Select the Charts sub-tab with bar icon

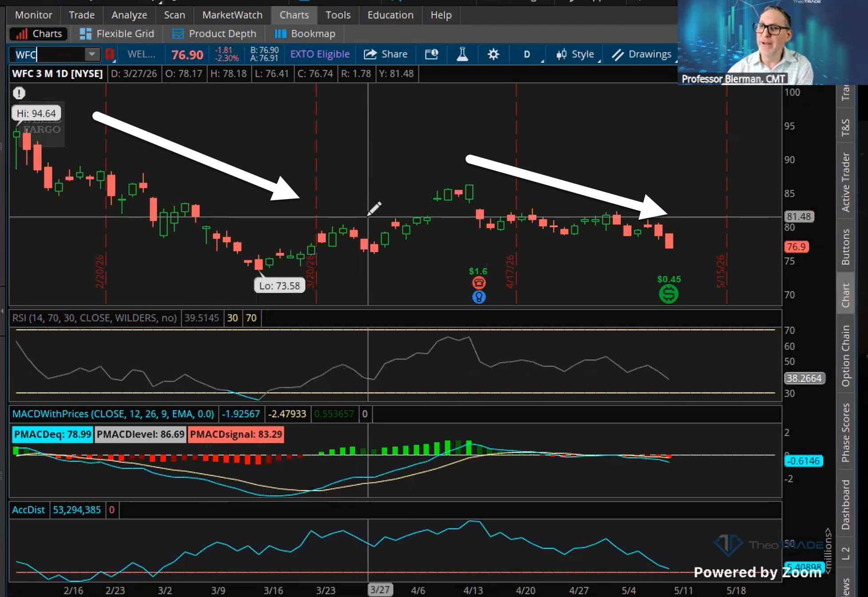pyautogui.click(x=39, y=34)
